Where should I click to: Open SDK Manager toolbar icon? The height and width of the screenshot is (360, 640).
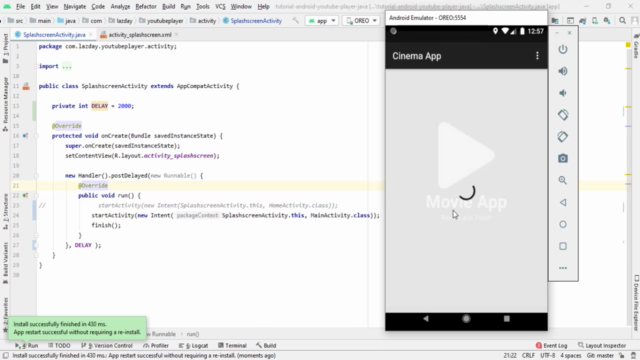(607, 20)
